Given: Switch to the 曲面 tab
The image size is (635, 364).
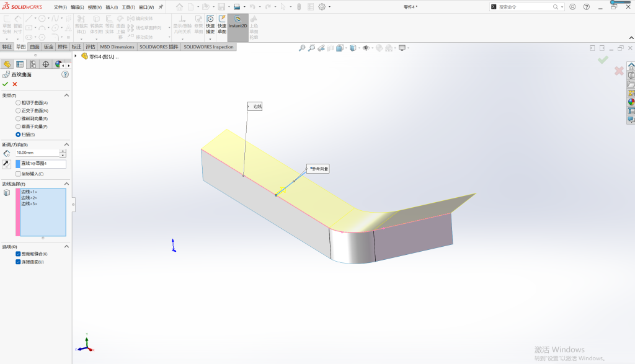Looking at the screenshot, I should 35,47.
